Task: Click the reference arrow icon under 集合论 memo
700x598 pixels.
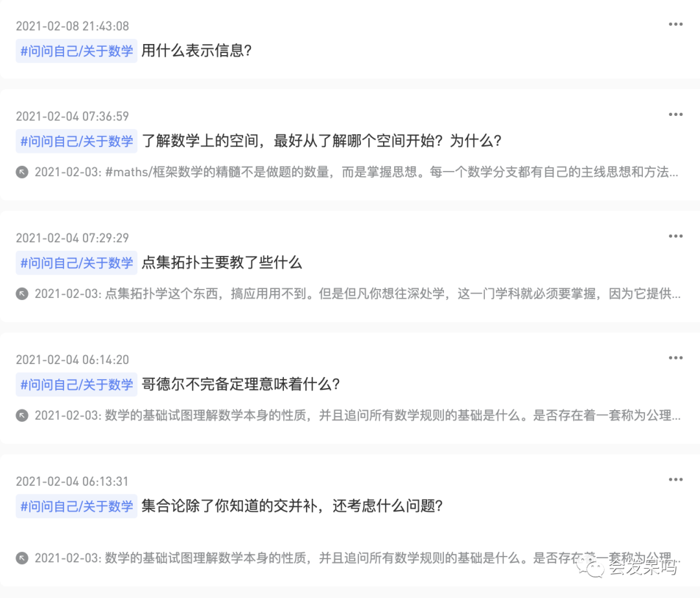Action: pos(22,558)
